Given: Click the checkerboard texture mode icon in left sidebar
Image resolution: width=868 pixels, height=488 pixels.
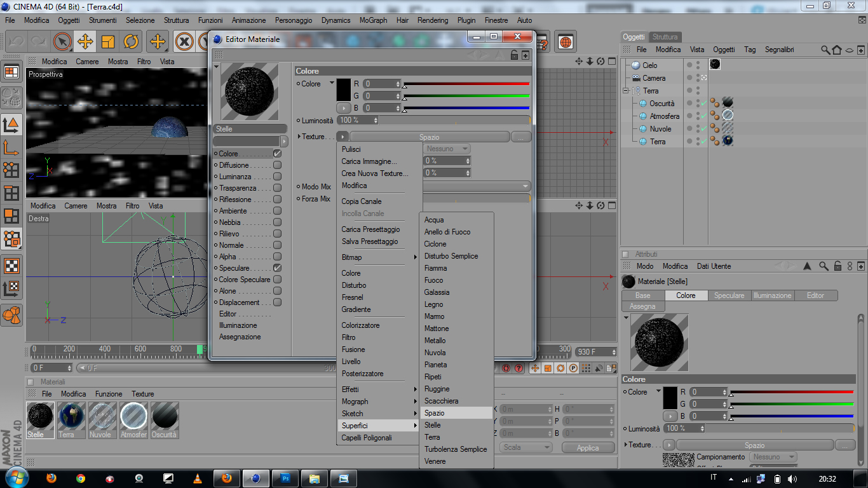Looking at the screenshot, I should (x=11, y=265).
